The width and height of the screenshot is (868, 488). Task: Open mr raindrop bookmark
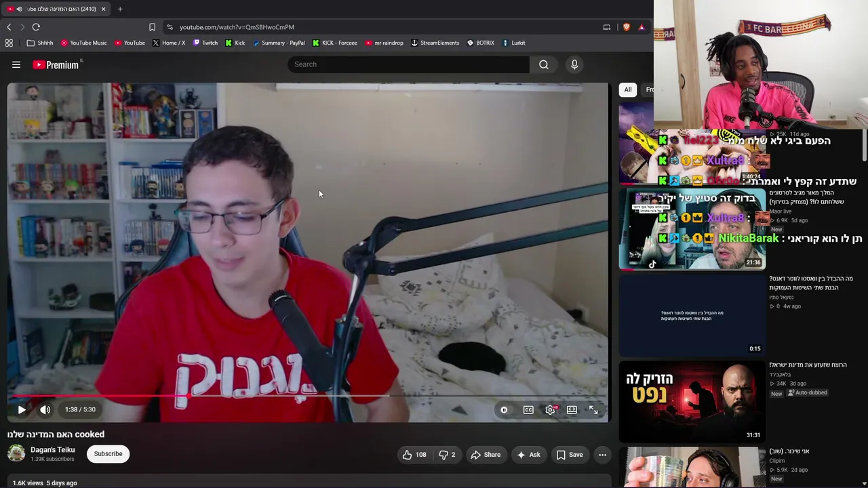(x=384, y=43)
